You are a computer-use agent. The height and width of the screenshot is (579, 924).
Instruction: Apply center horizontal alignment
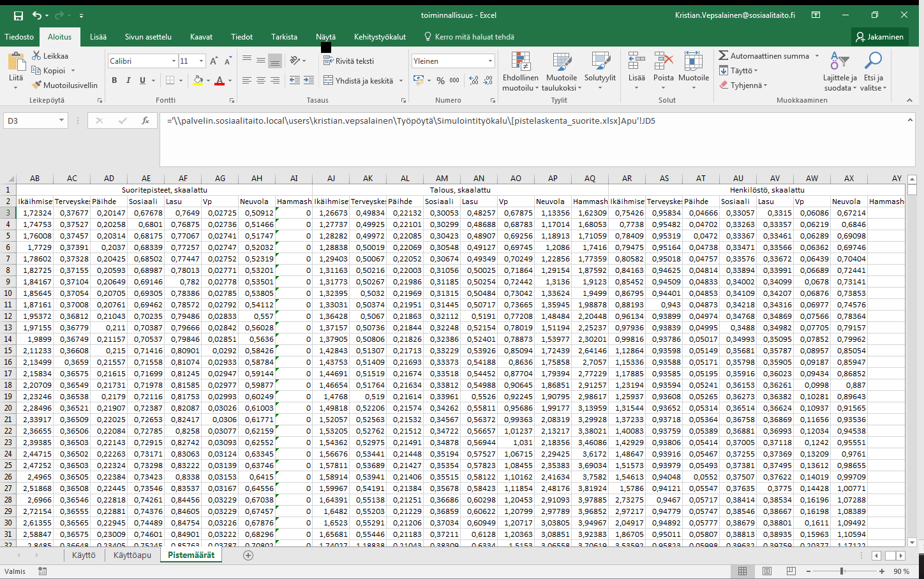[260, 80]
